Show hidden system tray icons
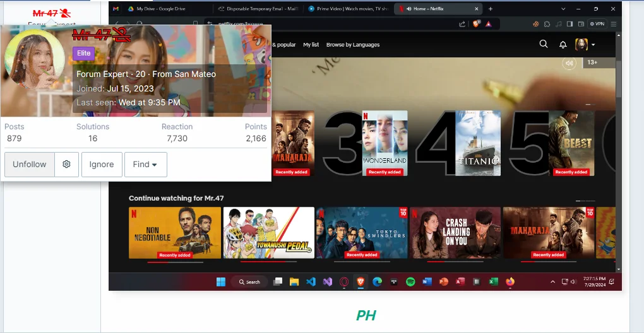644x333 pixels. coord(553,282)
